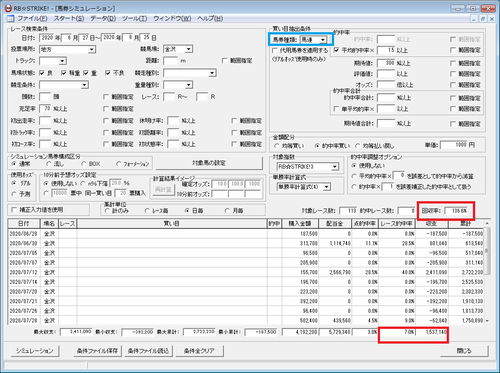The image size is (500, 373).
Task: Choose 均等買い allocation radio button
Action: pyautogui.click(x=276, y=146)
